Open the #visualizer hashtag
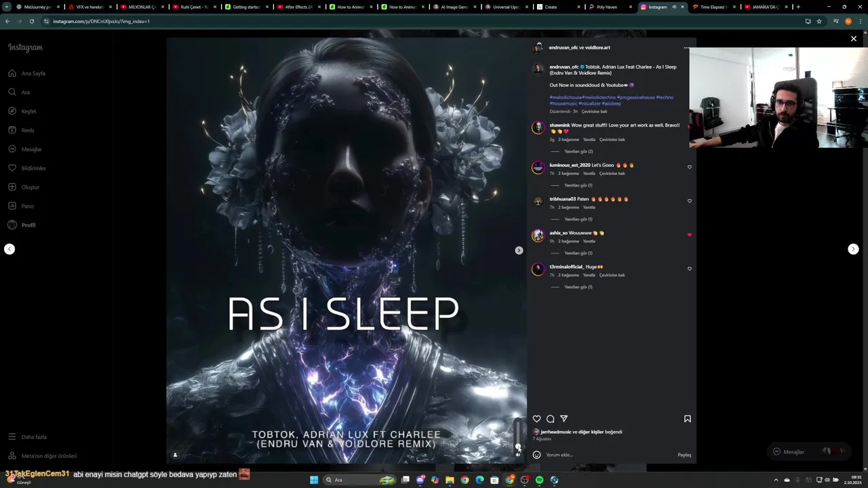The width and height of the screenshot is (868, 488). pos(589,103)
